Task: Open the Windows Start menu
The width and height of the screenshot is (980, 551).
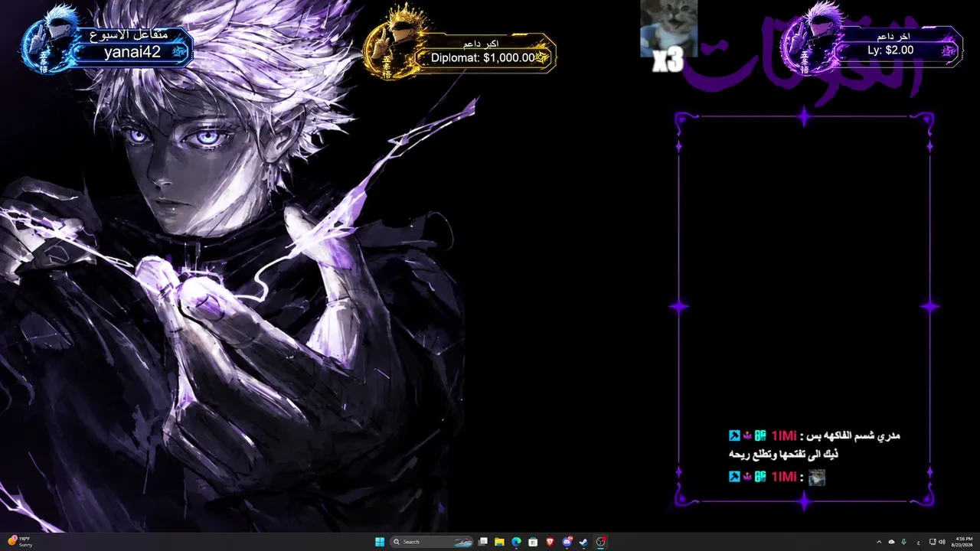Action: (x=380, y=542)
